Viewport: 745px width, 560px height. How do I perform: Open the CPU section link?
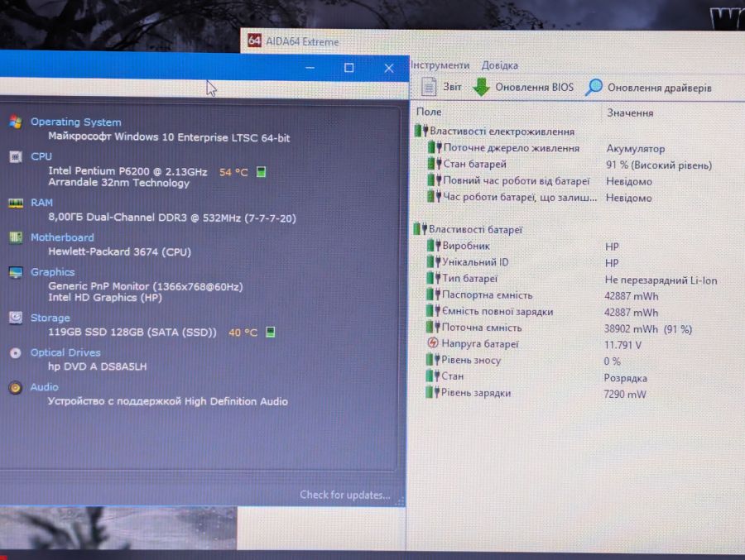[x=41, y=156]
